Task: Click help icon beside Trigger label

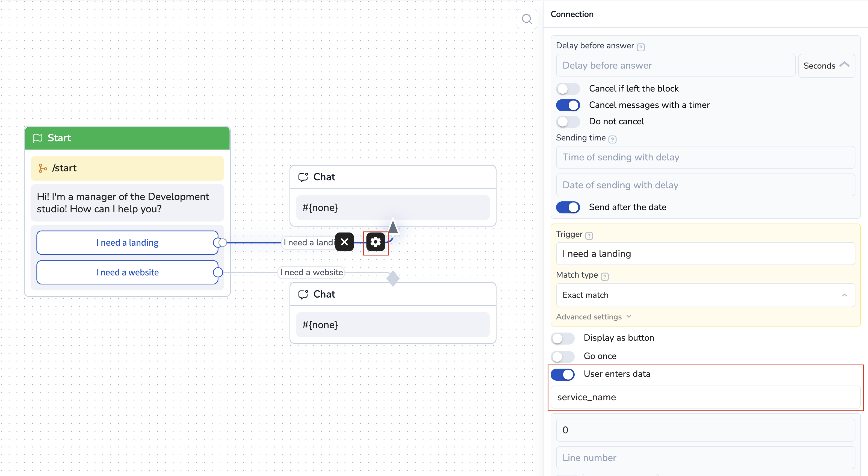Action: pos(589,236)
